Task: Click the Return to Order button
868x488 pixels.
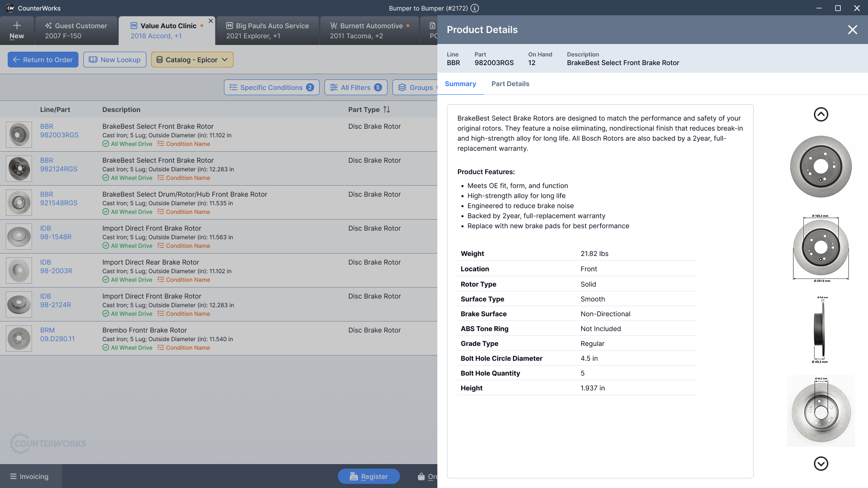Action: [x=43, y=60]
